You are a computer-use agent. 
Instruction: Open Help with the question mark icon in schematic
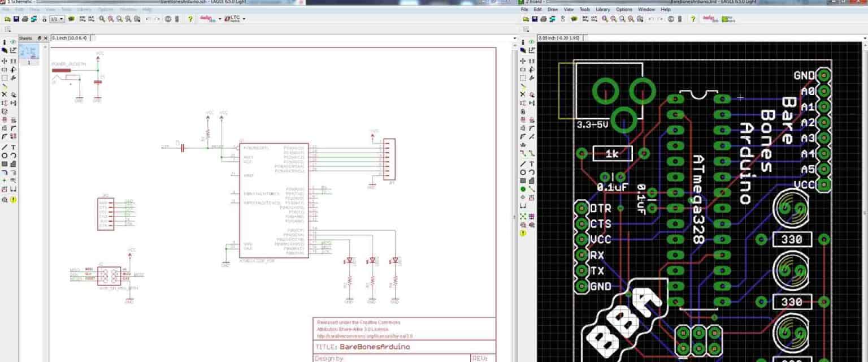click(x=190, y=19)
